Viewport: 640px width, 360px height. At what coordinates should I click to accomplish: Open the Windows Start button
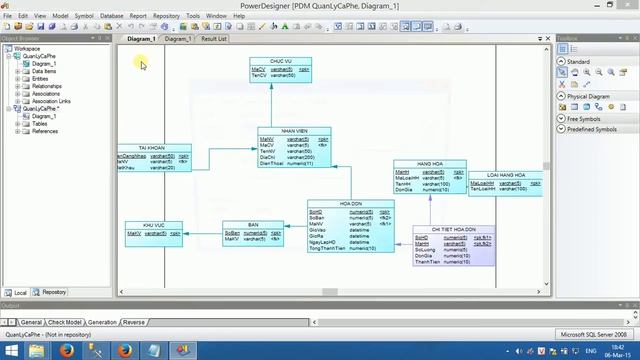tap(11, 351)
